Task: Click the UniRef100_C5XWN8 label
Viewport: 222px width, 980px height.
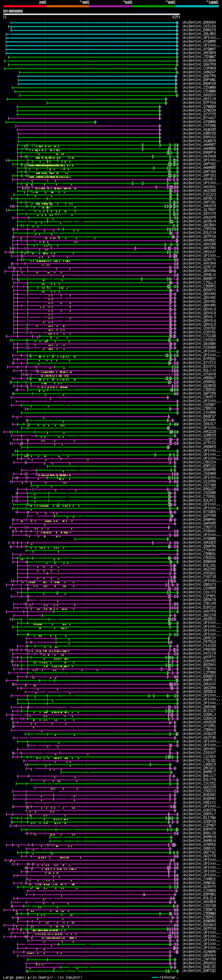Action: tap(199, 91)
